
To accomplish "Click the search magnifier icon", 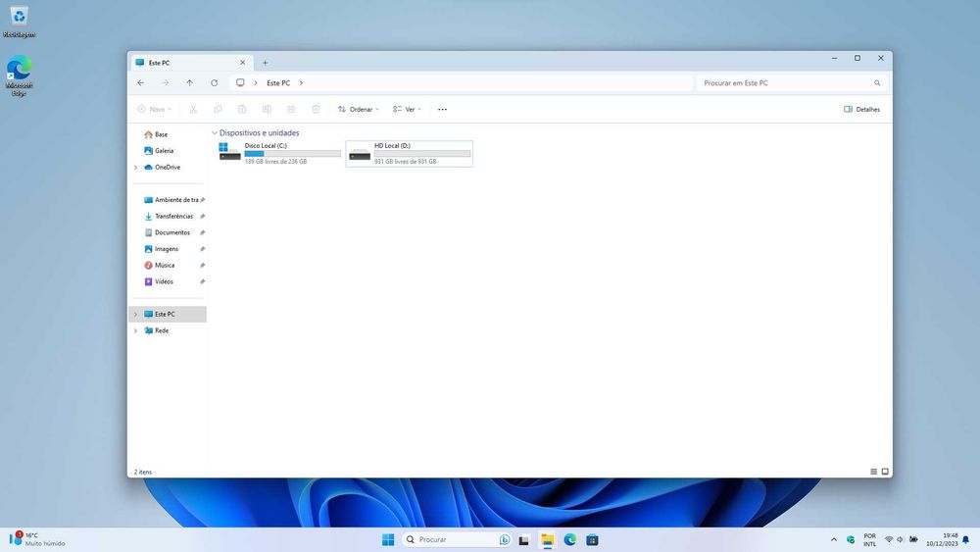I will 877,82.
